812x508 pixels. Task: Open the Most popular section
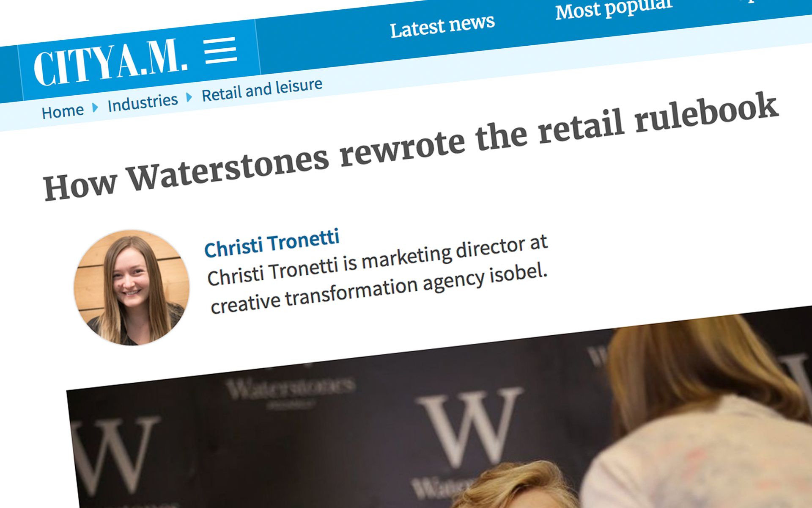[613, 8]
